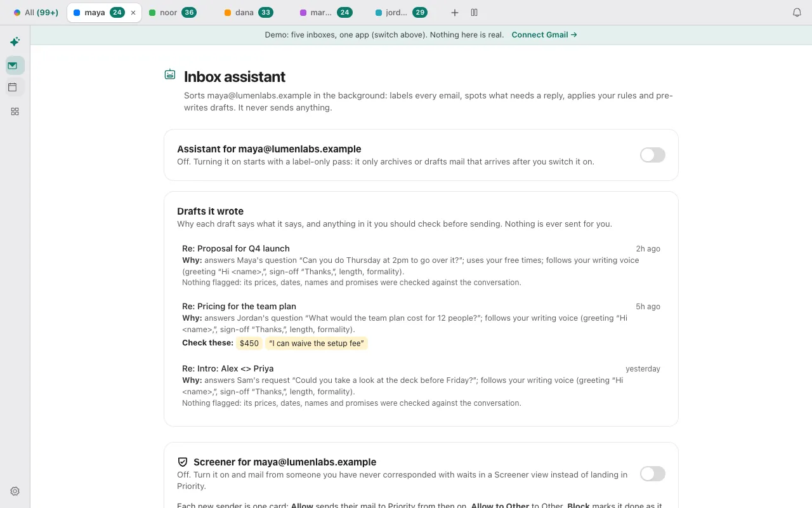Close the maya inbox tab

point(133,13)
